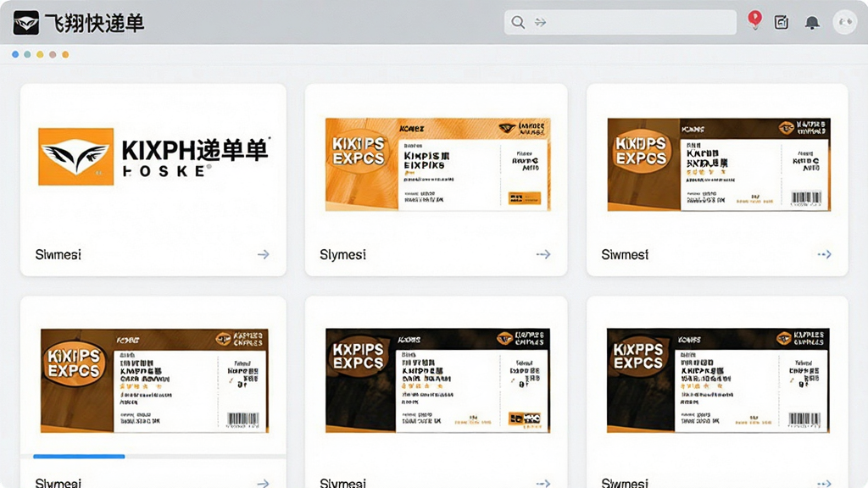Click the Siwmest card label

pos(625,254)
